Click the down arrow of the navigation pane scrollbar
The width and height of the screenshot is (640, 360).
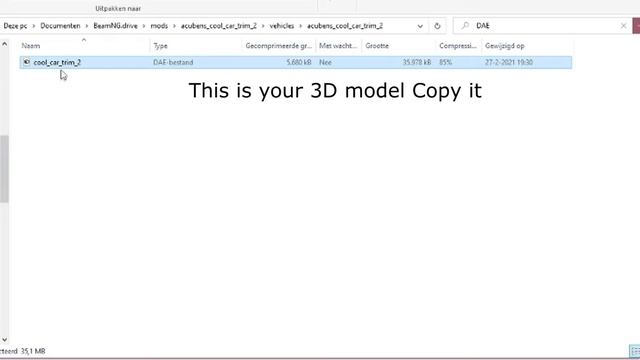[4, 340]
